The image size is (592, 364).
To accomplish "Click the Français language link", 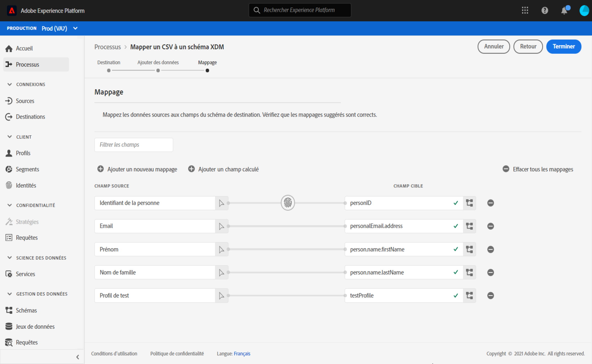I will (242, 354).
